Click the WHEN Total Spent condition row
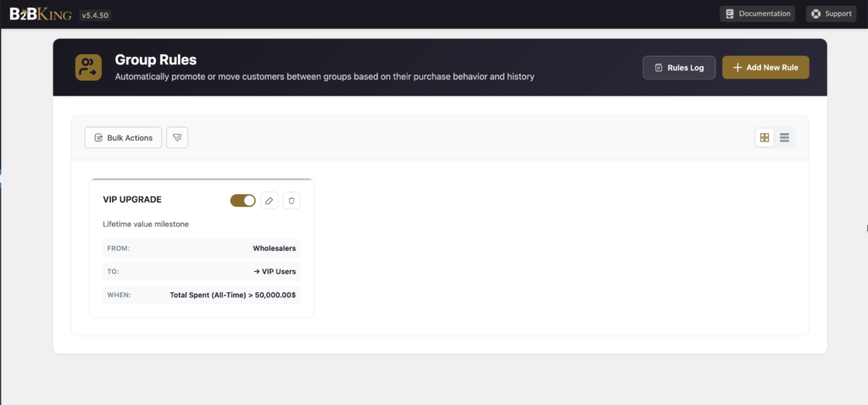This screenshot has height=405, width=868. (x=202, y=294)
